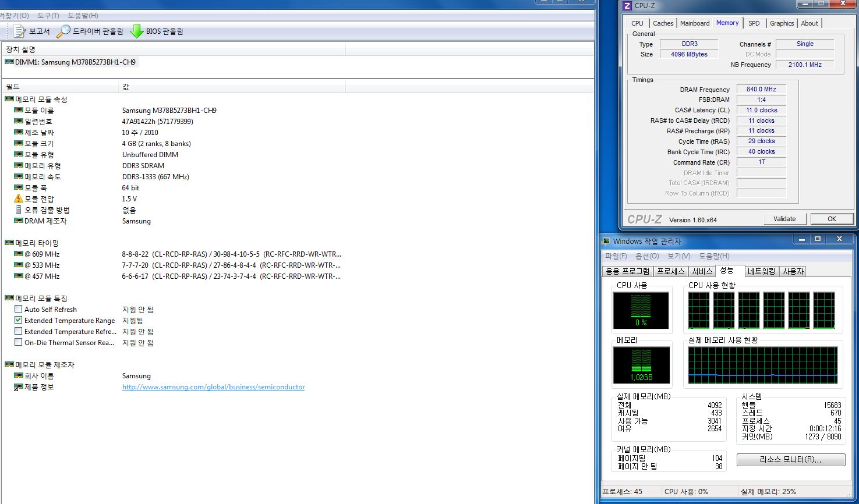The width and height of the screenshot is (859, 504).
Task: Switch to CPU tab in CPU-Z
Action: pyautogui.click(x=638, y=23)
